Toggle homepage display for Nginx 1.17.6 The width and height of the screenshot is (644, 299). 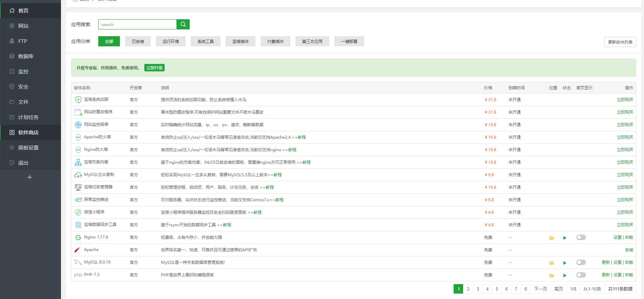tap(581, 237)
